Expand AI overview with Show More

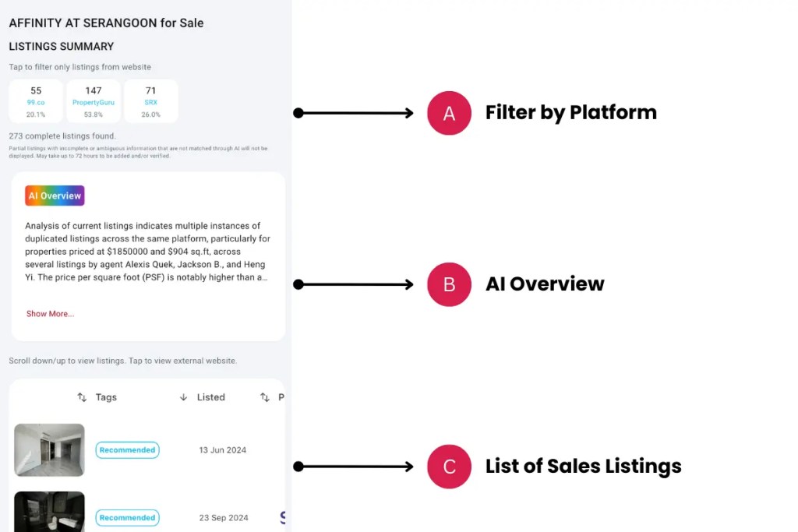click(50, 314)
